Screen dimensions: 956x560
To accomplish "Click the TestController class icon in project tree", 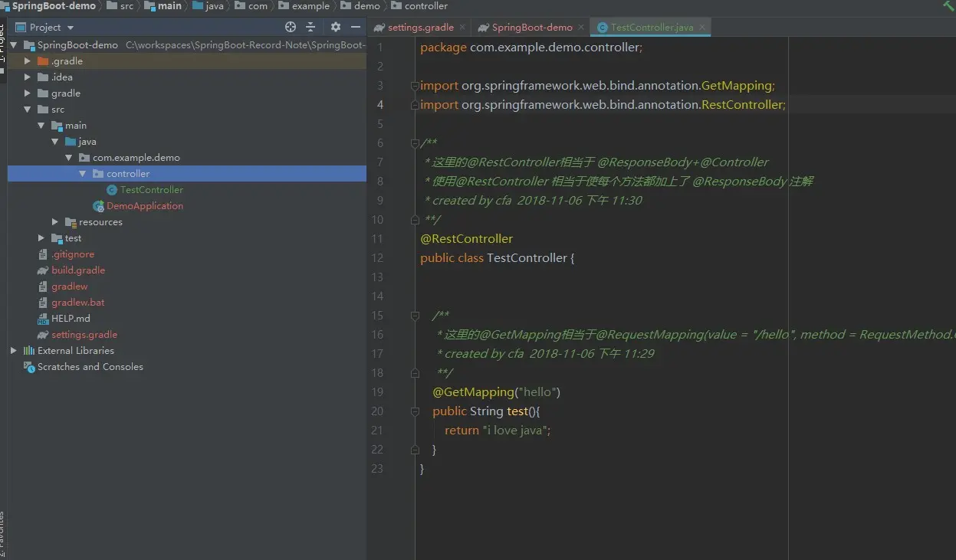I will click(112, 190).
